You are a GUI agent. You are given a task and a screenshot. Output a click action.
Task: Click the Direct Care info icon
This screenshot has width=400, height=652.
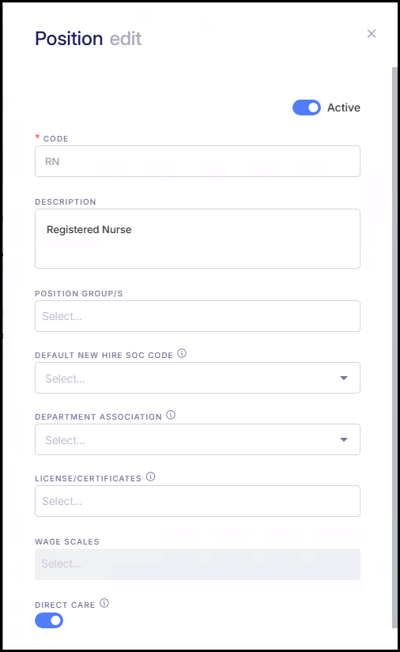[104, 603]
